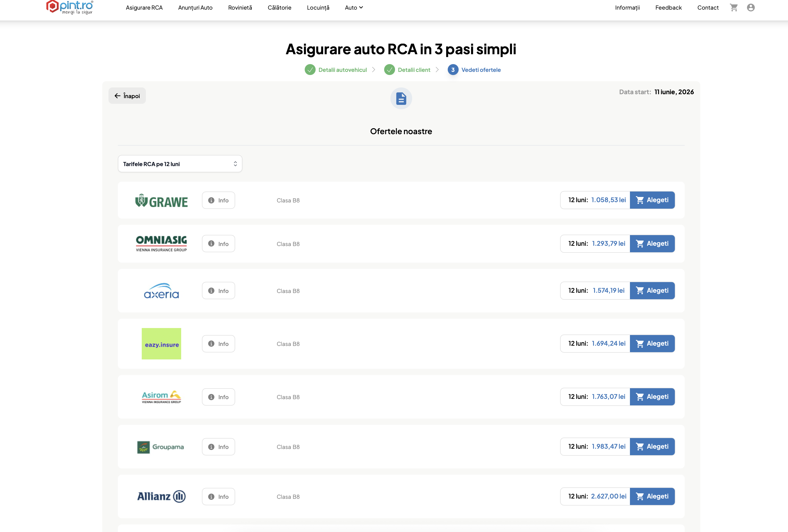Image resolution: width=788 pixels, height=532 pixels.
Task: Click the OMNIASIG insurer logo
Action: pos(161,243)
